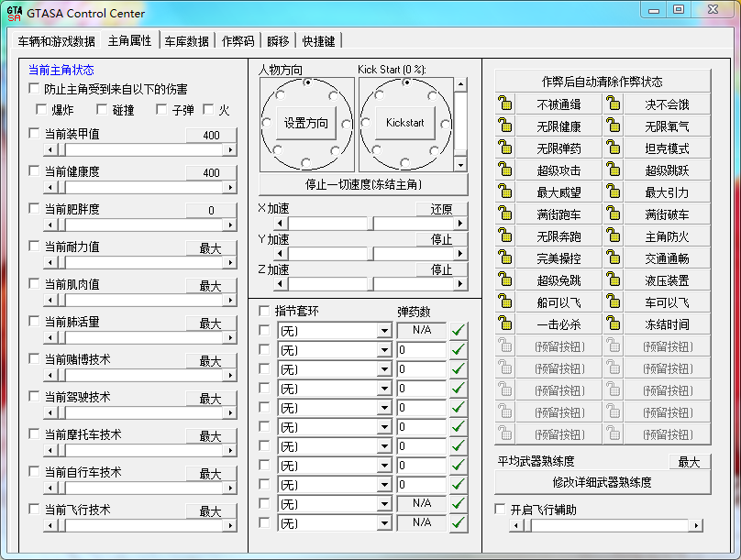Go to the 瞬移 tab
Screen dimensions: 741x560
coord(278,41)
